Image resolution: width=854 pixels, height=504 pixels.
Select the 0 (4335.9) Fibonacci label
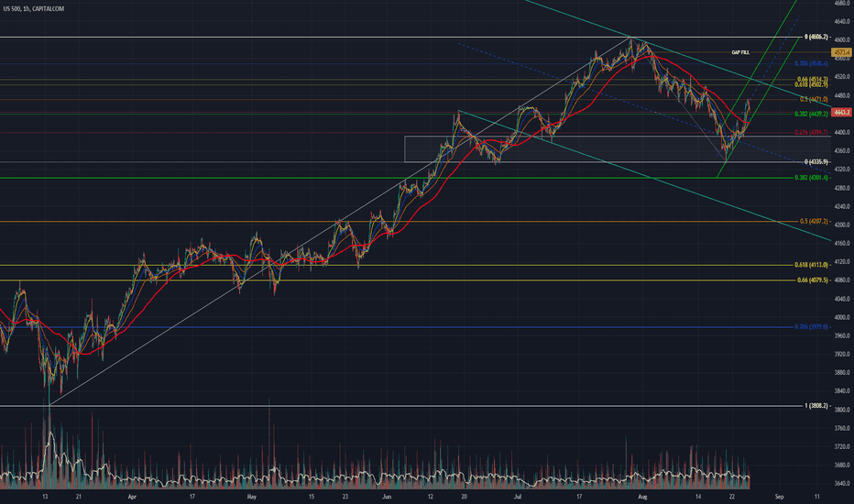point(816,162)
